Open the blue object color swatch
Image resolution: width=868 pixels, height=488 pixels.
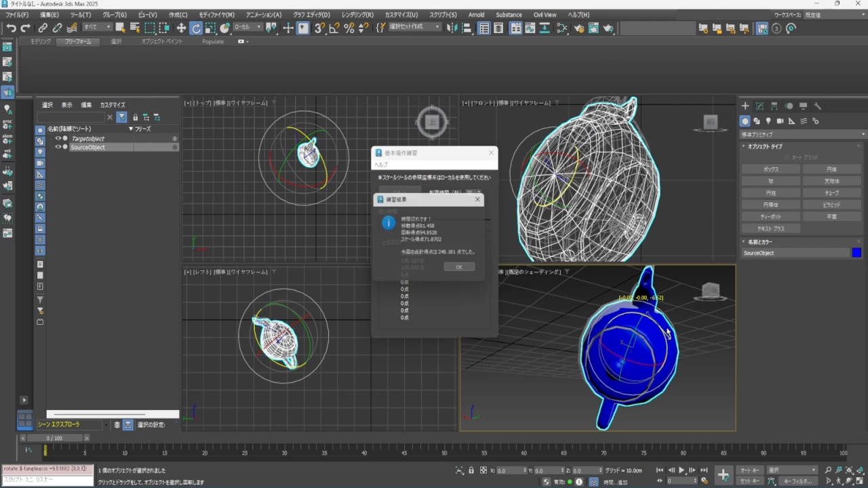(x=856, y=253)
